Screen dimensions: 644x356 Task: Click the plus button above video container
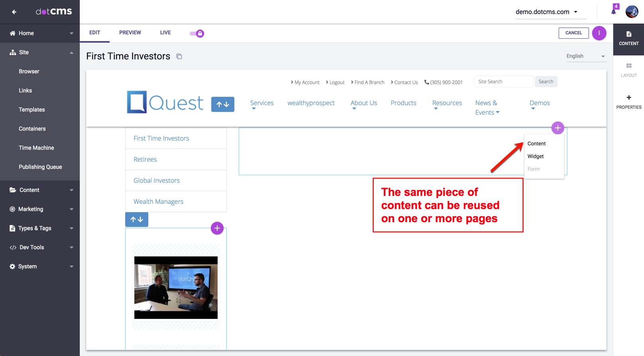click(x=217, y=228)
